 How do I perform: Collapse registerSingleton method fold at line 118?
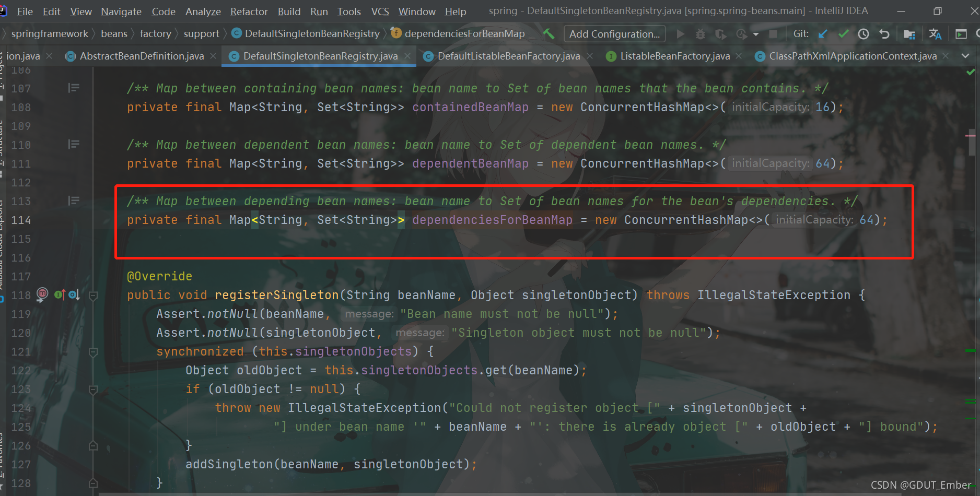pyautogui.click(x=93, y=296)
